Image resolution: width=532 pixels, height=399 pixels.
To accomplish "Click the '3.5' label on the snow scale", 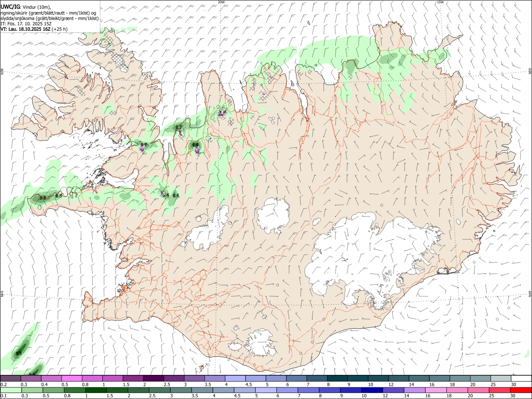I will tap(208, 384).
